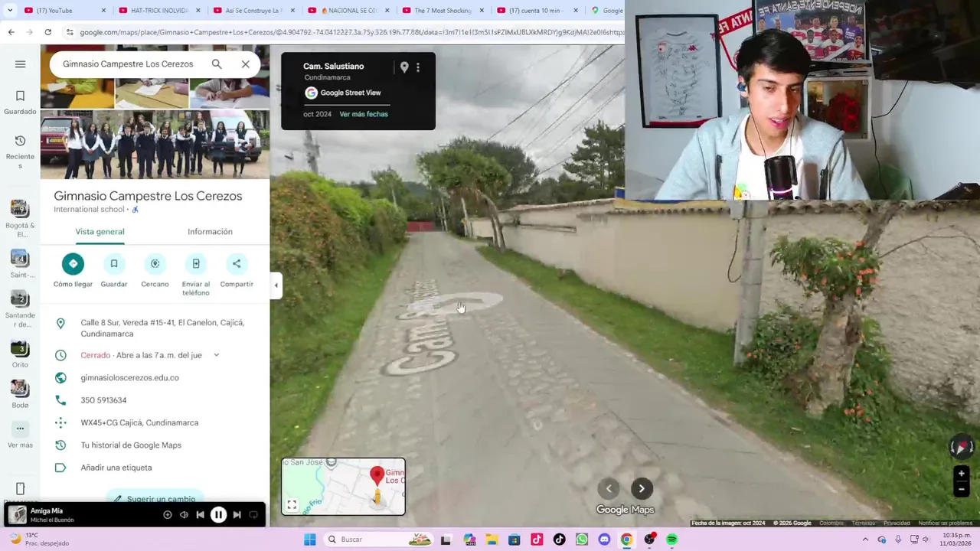Switch to NACIONAL SE CO browser tab
Screen dimensions: 980x551
pos(348,11)
